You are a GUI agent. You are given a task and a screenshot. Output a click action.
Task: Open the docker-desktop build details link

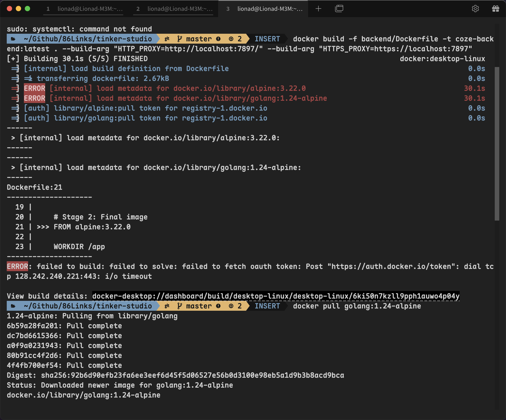pos(276,296)
